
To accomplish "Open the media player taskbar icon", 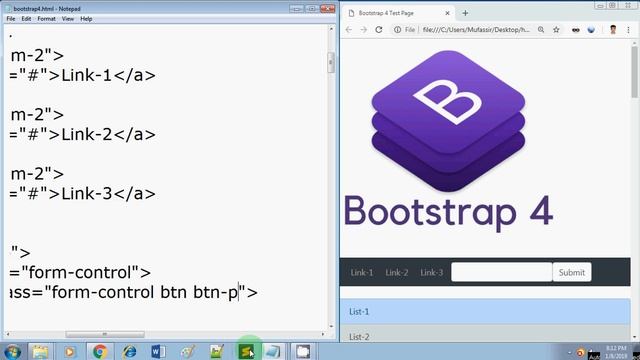I will click(x=69, y=351).
